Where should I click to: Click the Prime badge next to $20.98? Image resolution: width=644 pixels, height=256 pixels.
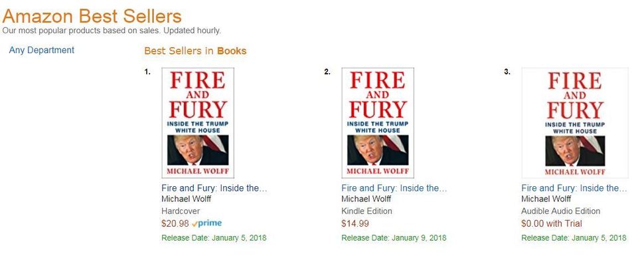coord(207,223)
